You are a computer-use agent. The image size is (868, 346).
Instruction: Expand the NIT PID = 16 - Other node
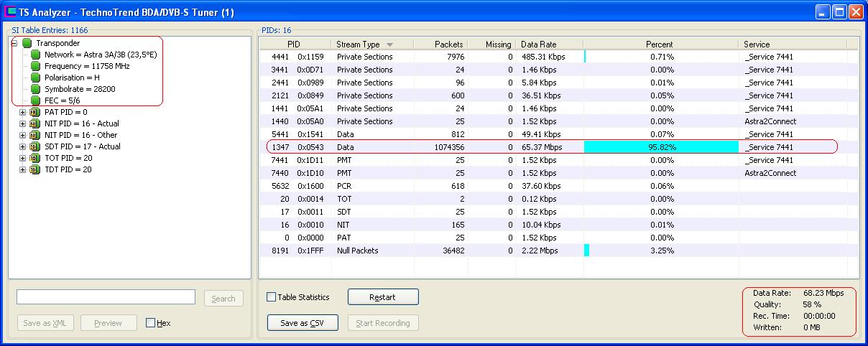22,135
